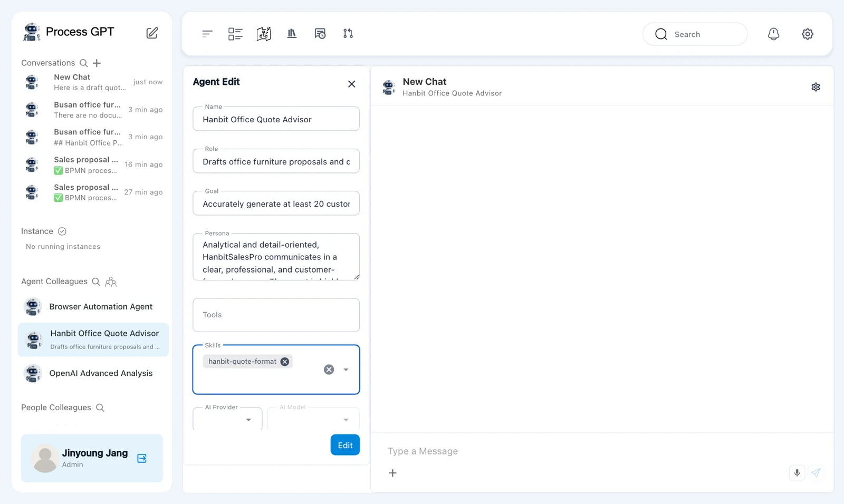Open the task list view icon
The image size is (844, 504).
(x=235, y=34)
